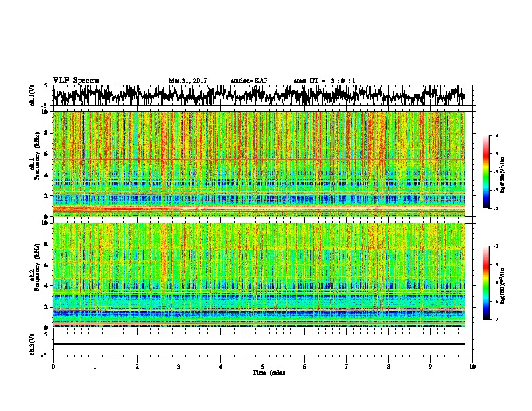
Task: Click time axis tick label '8'
Action: (388, 367)
